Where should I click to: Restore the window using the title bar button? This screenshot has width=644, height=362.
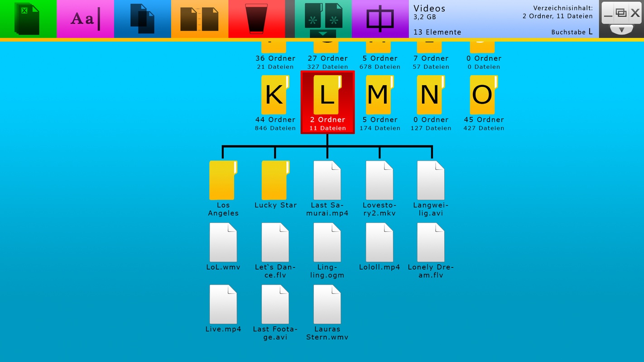point(621,13)
